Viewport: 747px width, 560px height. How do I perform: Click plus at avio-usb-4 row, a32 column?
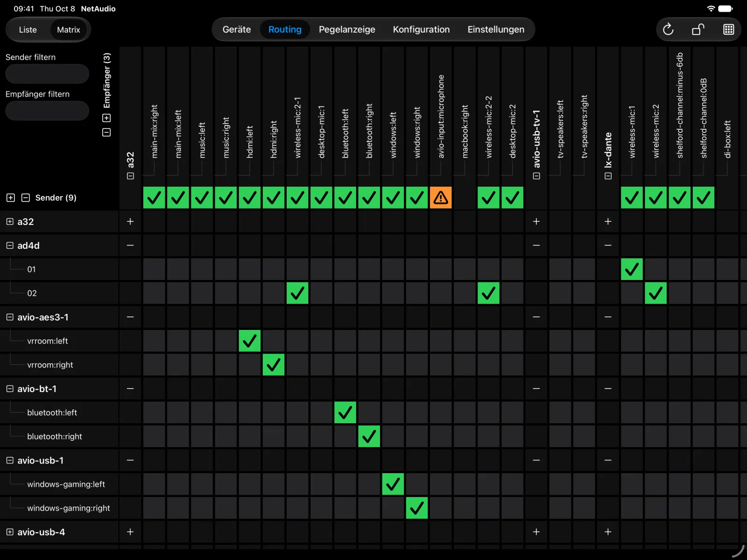(x=130, y=532)
